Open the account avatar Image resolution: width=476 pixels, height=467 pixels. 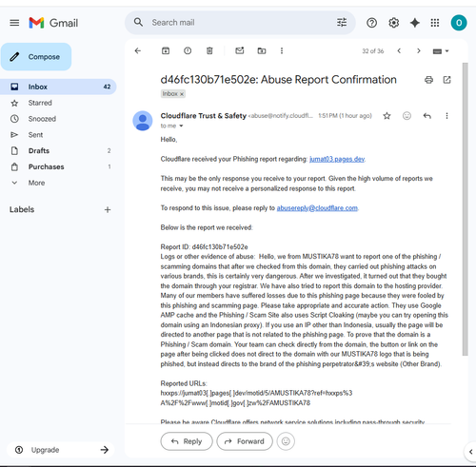pos(459,23)
